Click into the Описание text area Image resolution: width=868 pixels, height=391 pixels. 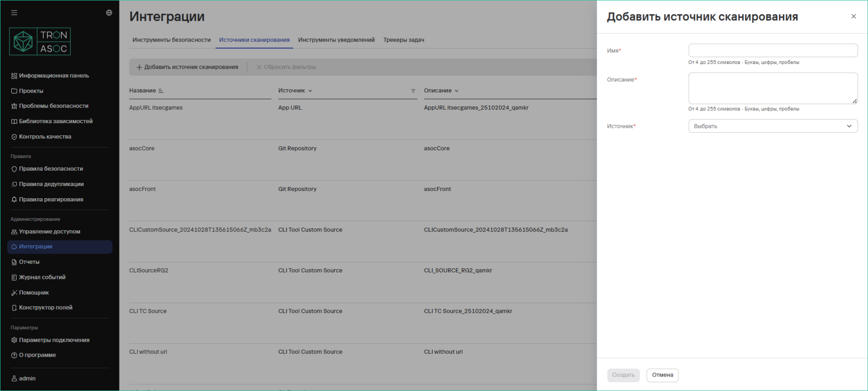tap(773, 88)
